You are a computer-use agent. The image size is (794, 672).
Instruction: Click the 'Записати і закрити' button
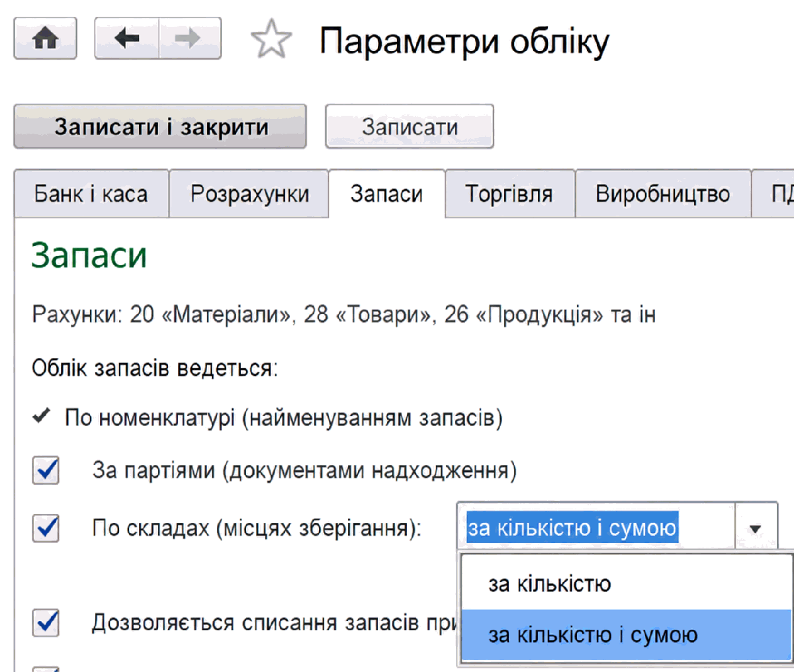(x=160, y=126)
